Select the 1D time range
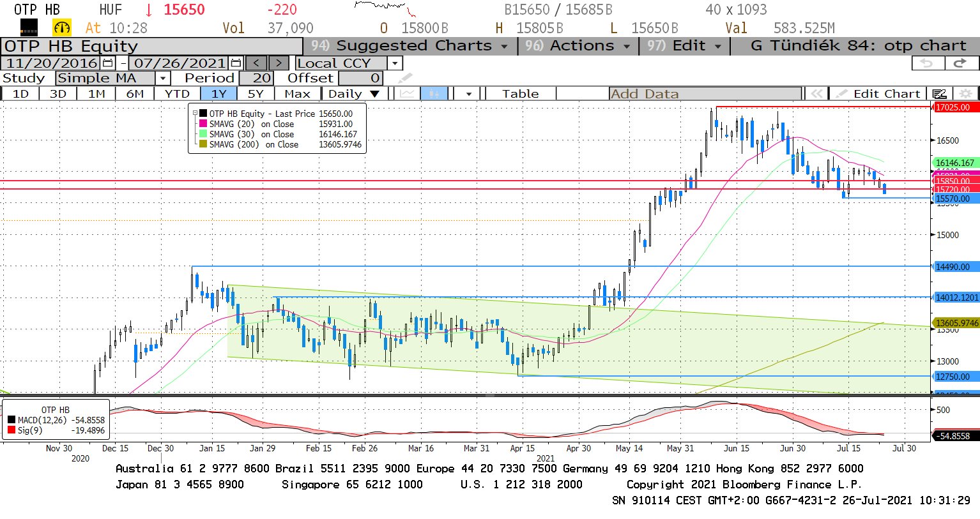This screenshot has width=980, height=519. (x=20, y=93)
